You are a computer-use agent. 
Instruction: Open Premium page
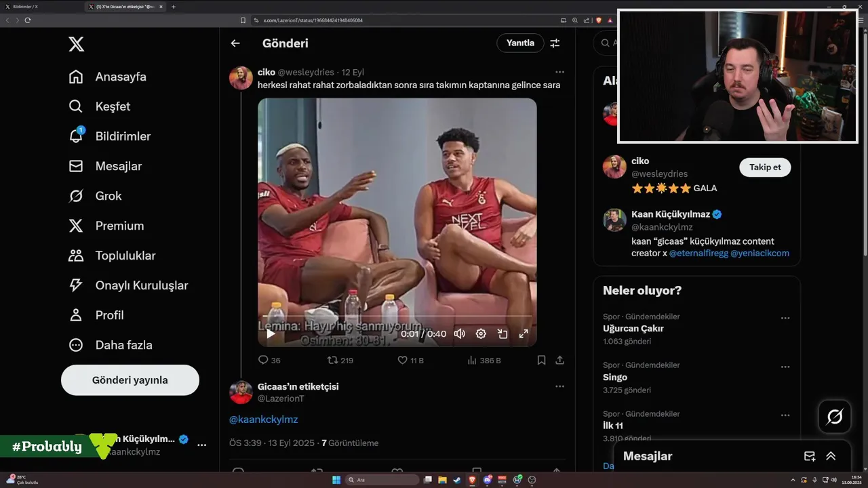[106, 226]
